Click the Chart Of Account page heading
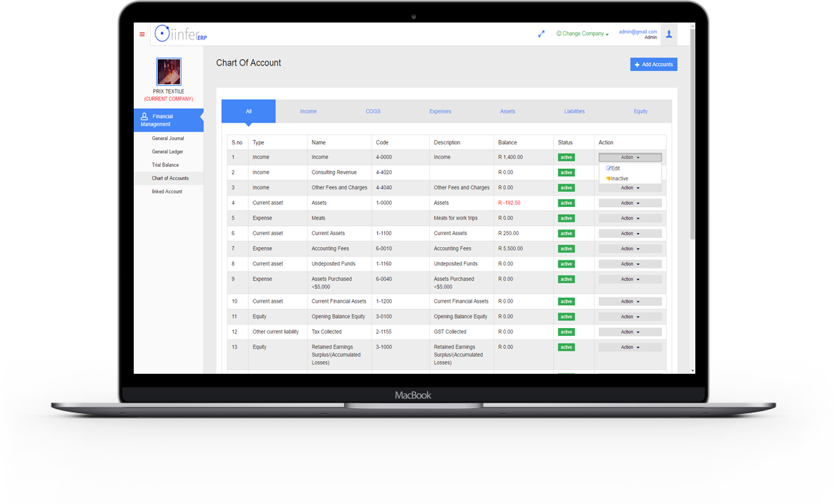The width and height of the screenshot is (834, 504). point(248,63)
